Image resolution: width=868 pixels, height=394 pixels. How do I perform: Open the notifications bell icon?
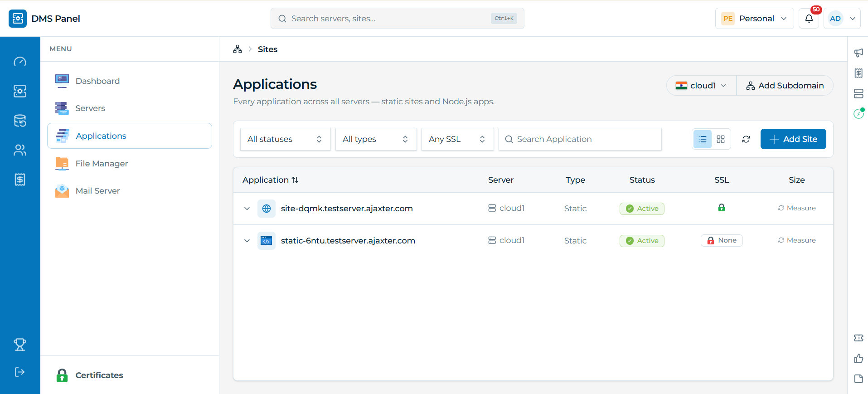(x=809, y=19)
